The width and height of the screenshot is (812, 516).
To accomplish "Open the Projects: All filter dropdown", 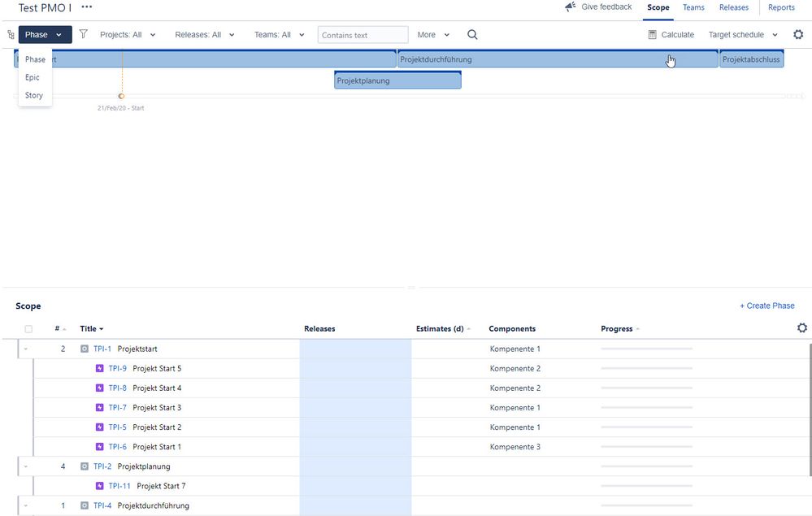I will coord(128,35).
